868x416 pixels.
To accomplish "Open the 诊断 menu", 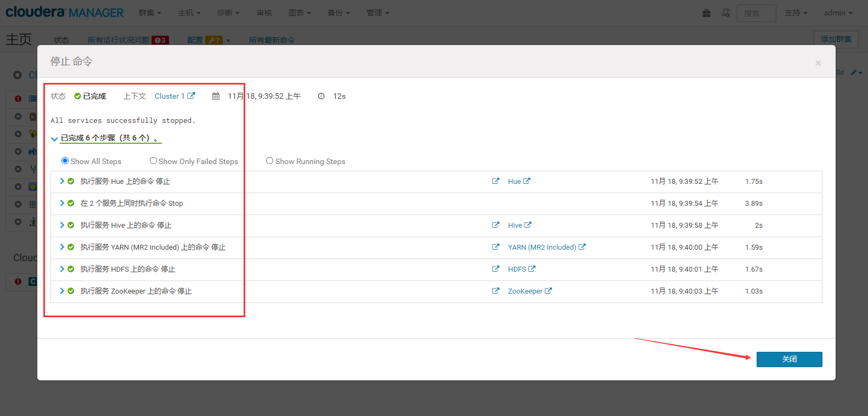I will click(228, 13).
